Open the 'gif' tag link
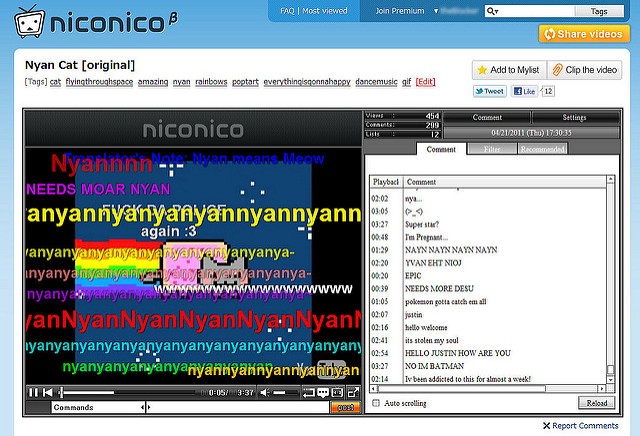Screen dimensions: 640x436 pos(407,82)
